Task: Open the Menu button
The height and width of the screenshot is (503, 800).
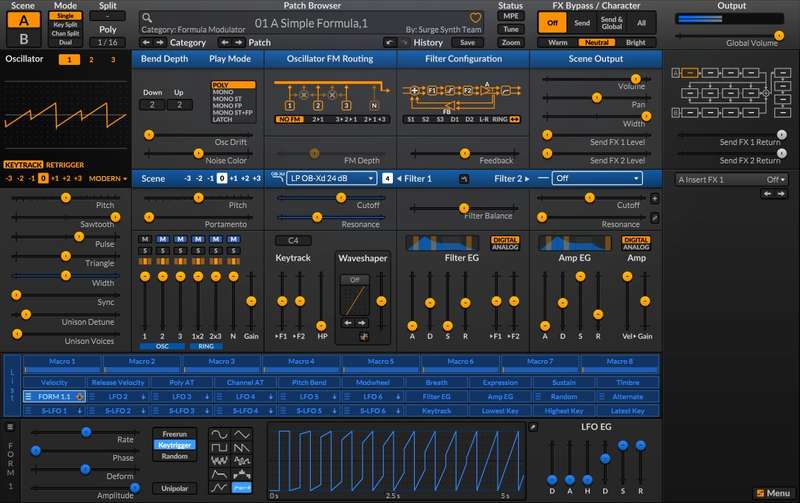Action: coord(773,492)
